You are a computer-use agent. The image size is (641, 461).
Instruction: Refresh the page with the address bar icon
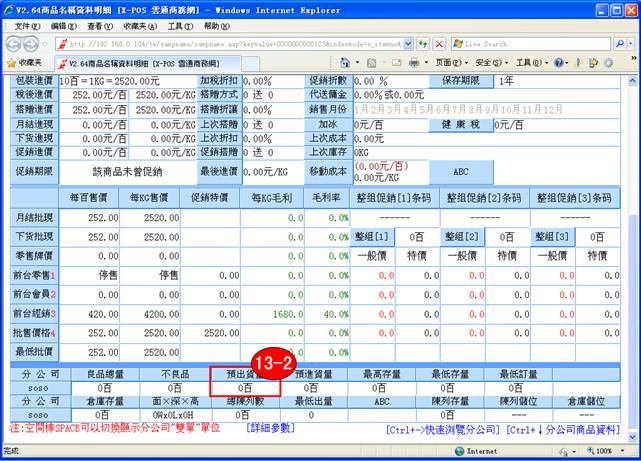423,44
